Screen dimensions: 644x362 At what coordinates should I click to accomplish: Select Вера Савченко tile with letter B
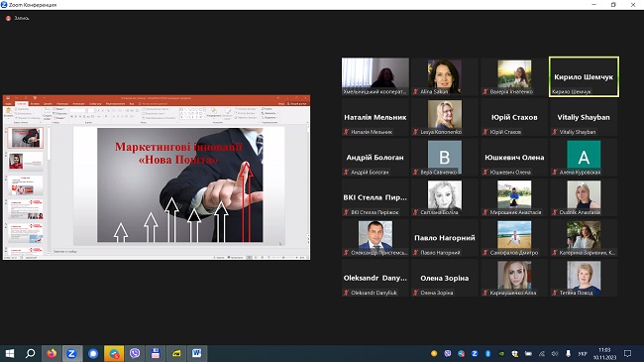pos(445,157)
